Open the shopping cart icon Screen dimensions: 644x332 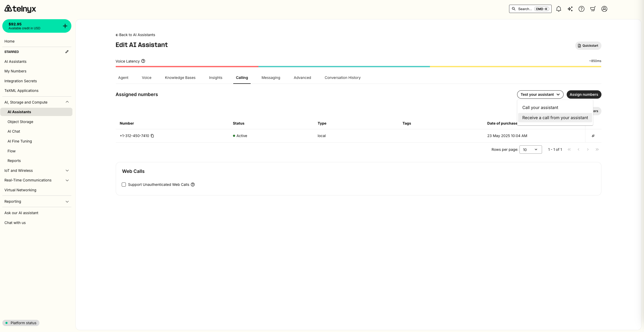pyautogui.click(x=593, y=9)
